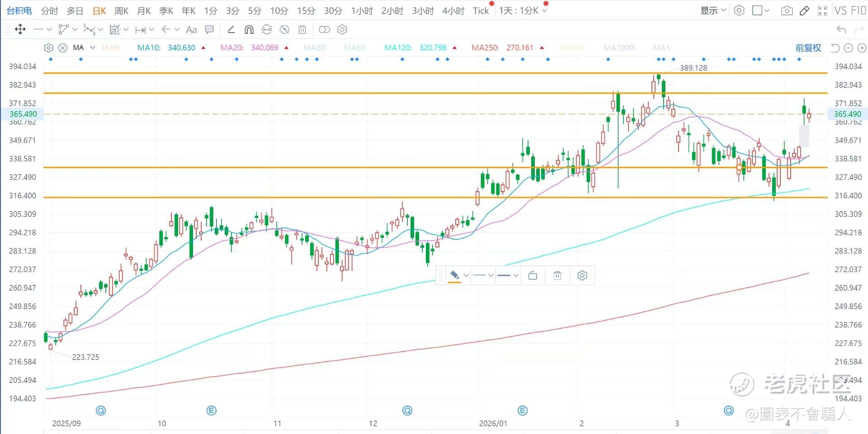This screenshot has width=868, height=434.
Task: Remove the MA indicator from chart
Action: point(63,48)
